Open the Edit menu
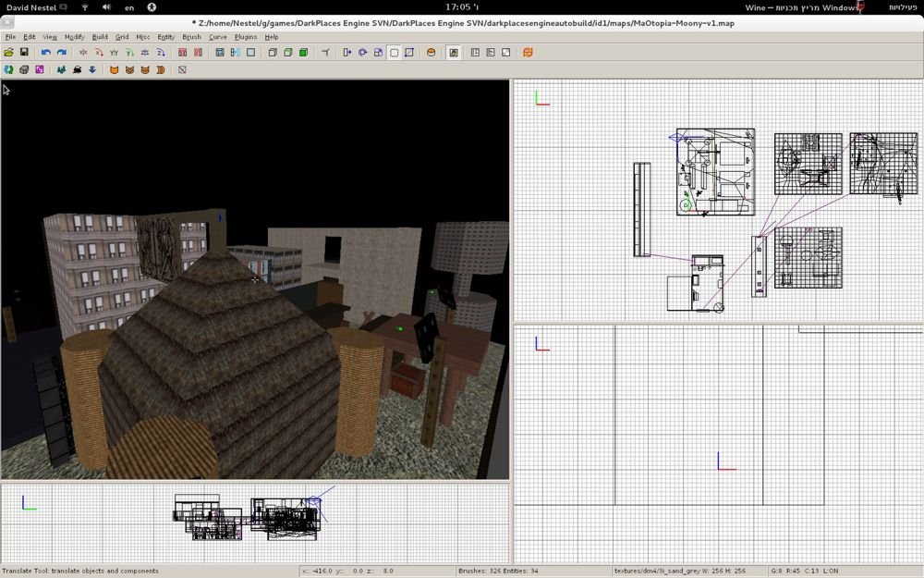 click(29, 37)
